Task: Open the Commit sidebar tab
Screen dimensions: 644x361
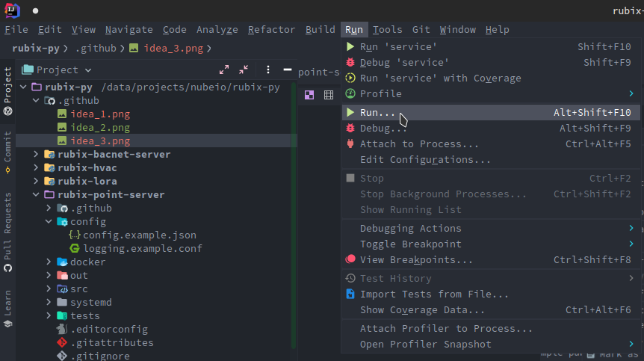Action: 7,152
